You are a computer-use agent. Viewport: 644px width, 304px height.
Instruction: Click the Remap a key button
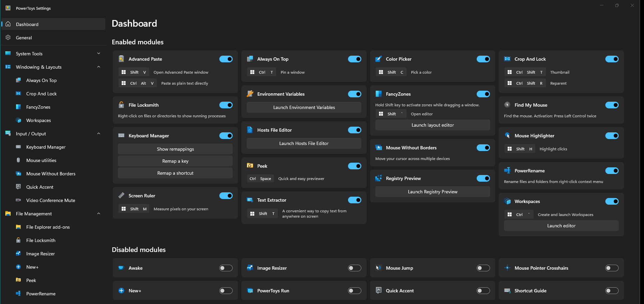pos(175,161)
